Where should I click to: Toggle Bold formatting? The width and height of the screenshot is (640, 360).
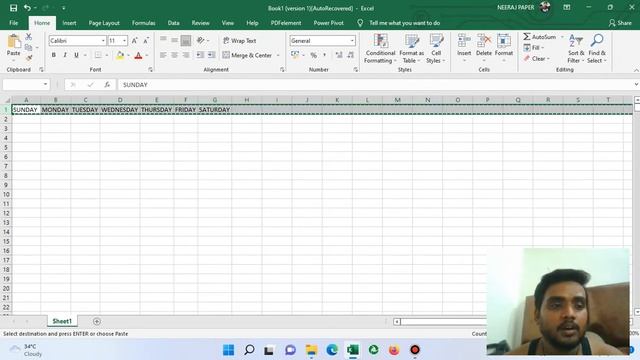point(53,55)
